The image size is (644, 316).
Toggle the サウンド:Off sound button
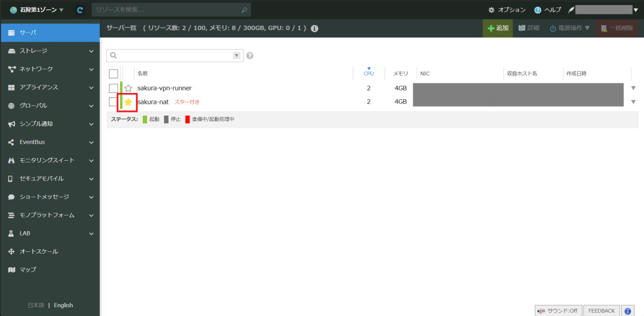[558, 310]
